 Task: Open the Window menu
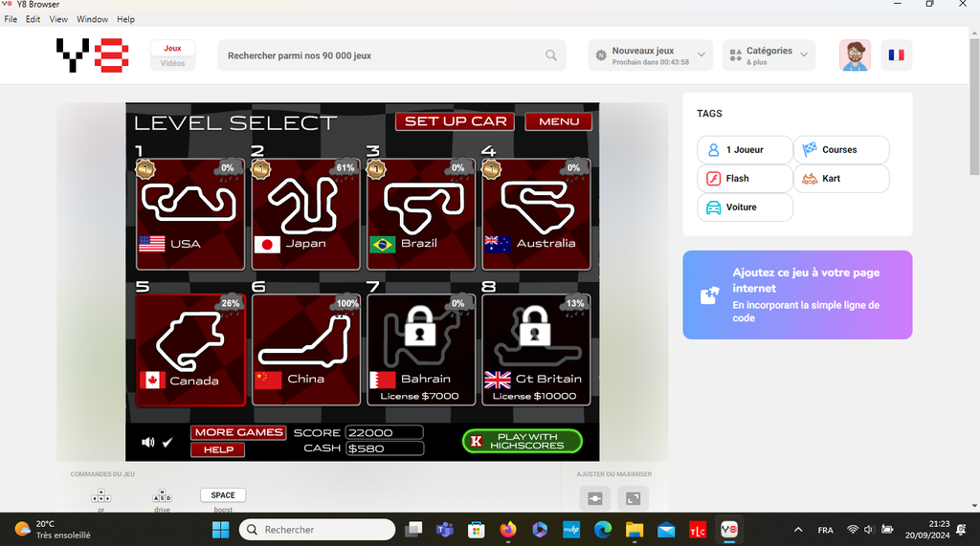click(93, 19)
